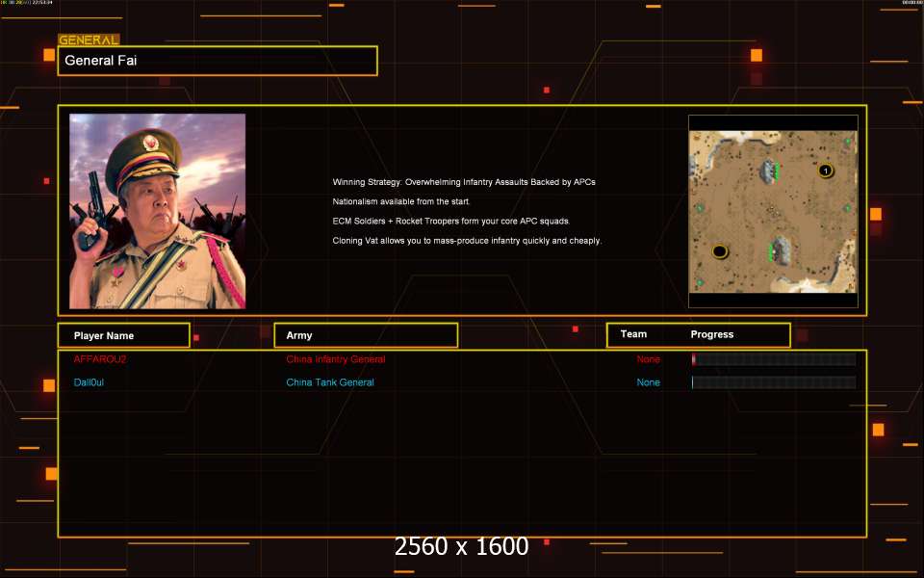The image size is (924, 578).
Task: Select start position marker 1 on map
Action: click(x=826, y=171)
